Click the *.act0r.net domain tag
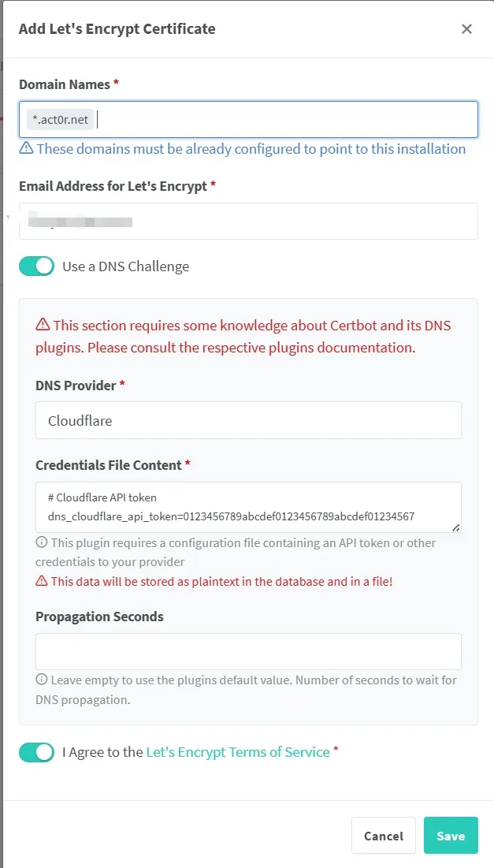The image size is (494, 868). (x=61, y=120)
